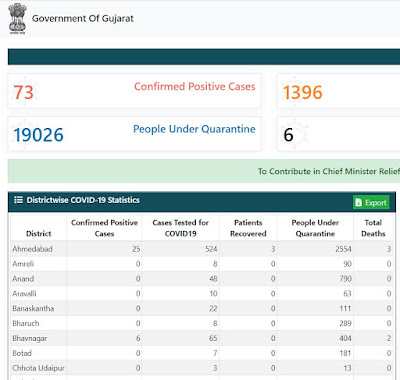Click the Aravalli district row name
Image resolution: width=400 pixels, height=380 pixels.
(x=24, y=294)
